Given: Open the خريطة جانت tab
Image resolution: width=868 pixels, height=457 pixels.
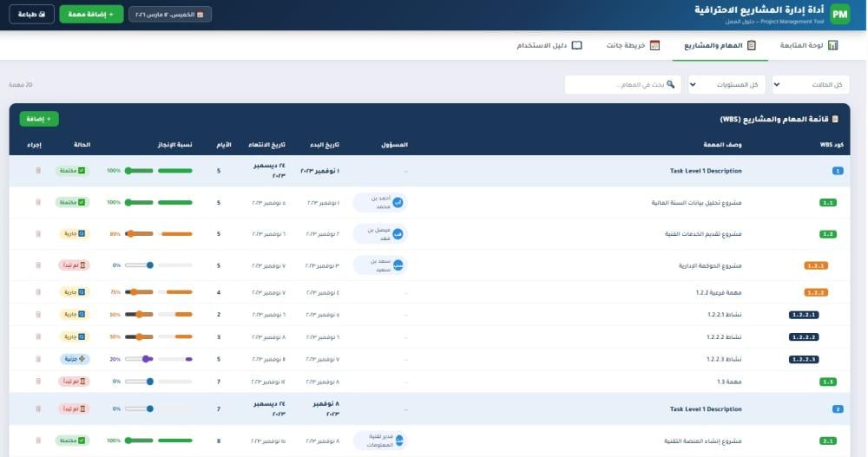Looking at the screenshot, I should pyautogui.click(x=633, y=45).
